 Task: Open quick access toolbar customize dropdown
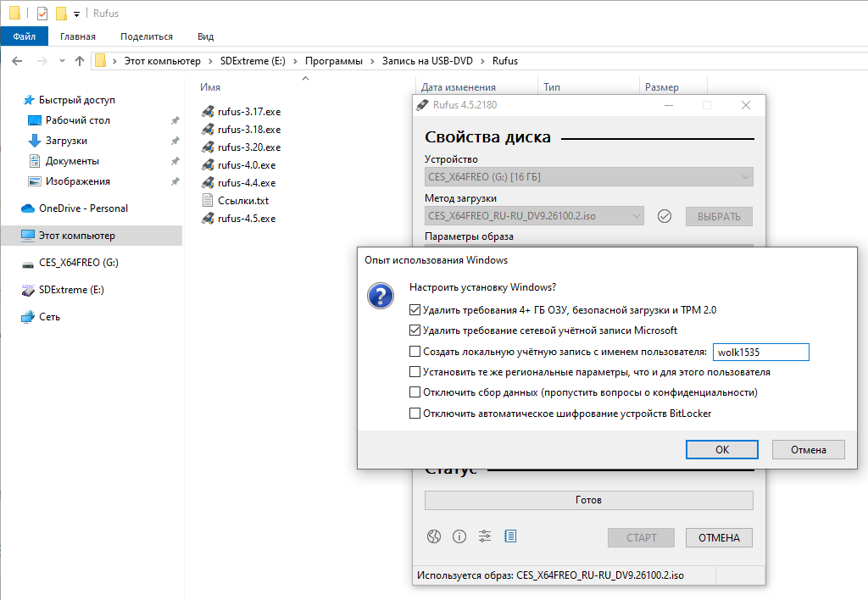click(76, 14)
